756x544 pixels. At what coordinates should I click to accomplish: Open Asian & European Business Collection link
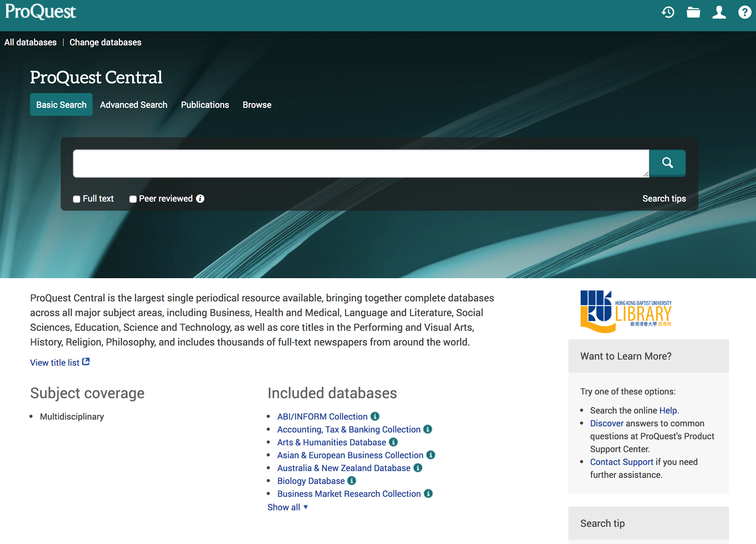pos(350,455)
